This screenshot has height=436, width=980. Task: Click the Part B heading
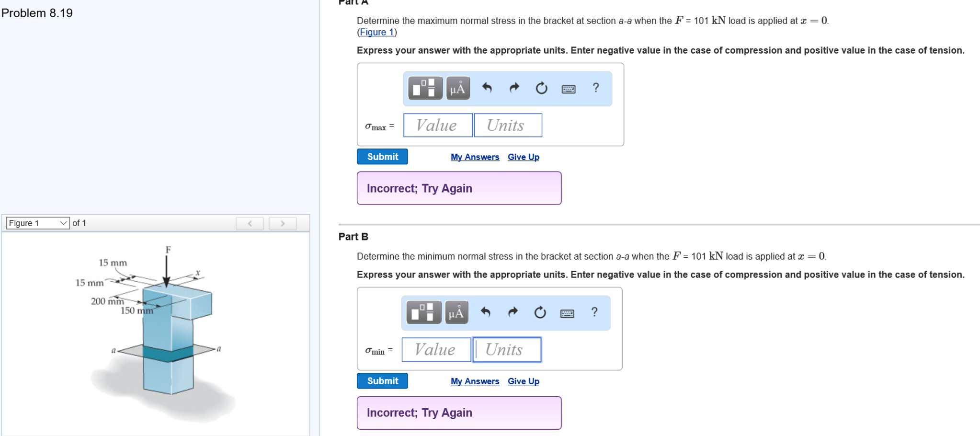coord(353,236)
